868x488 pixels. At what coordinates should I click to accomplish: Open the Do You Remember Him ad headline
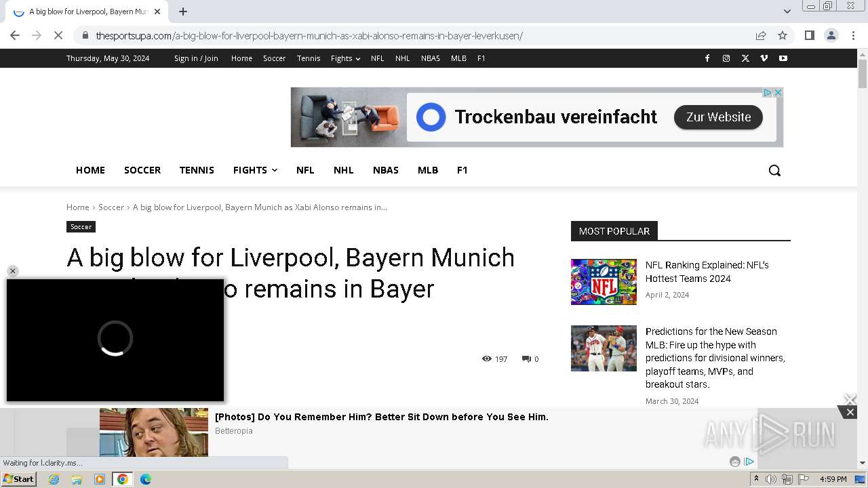coord(382,417)
